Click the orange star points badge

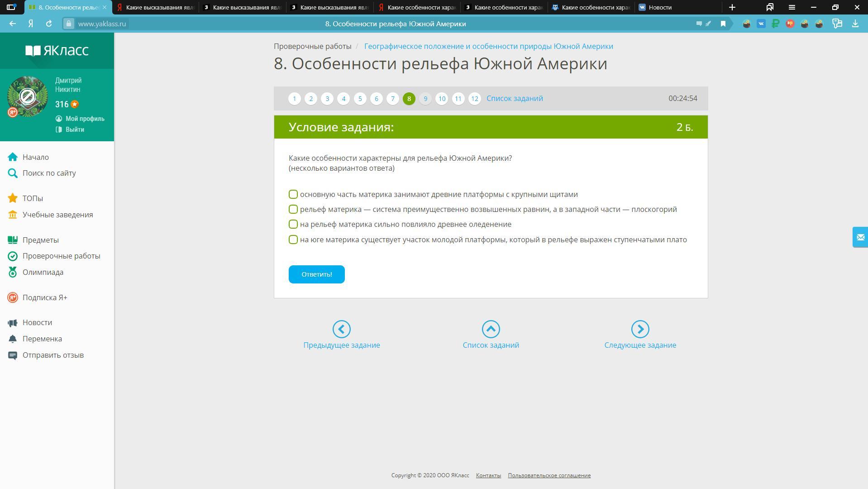[x=75, y=104]
